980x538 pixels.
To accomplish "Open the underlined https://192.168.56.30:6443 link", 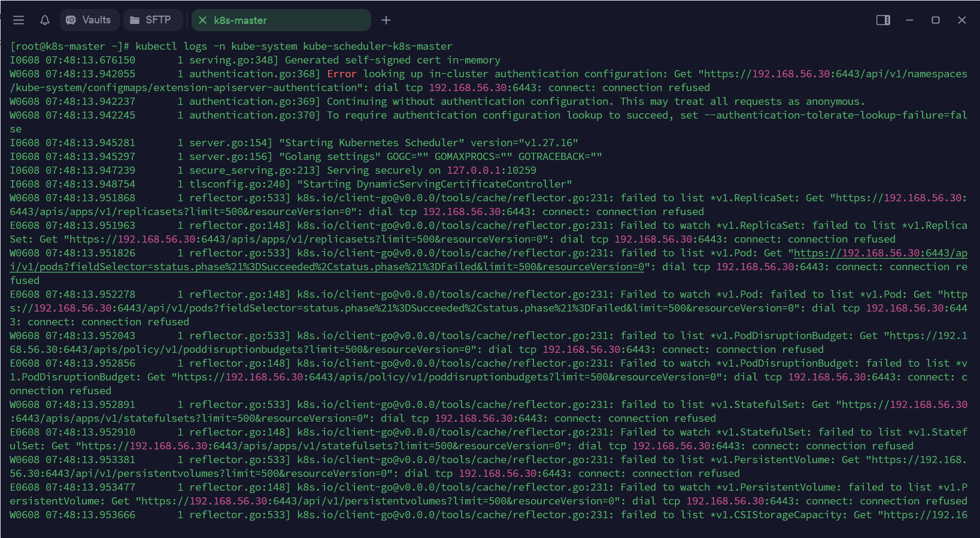I will coord(881,253).
